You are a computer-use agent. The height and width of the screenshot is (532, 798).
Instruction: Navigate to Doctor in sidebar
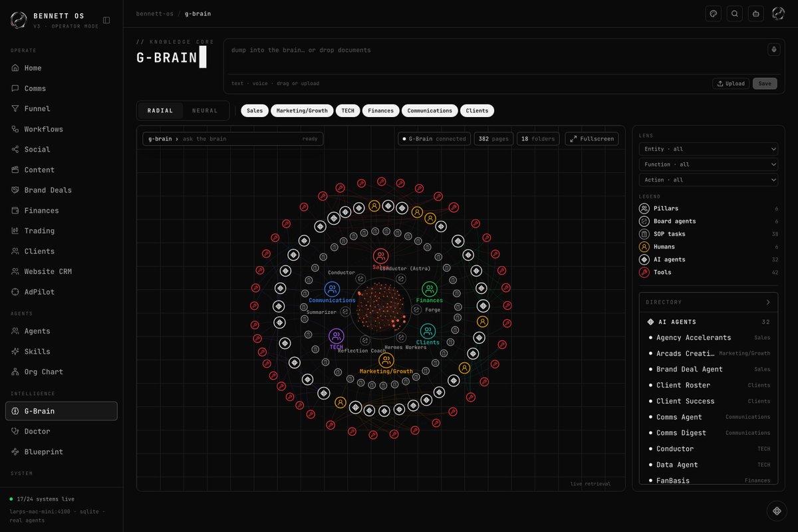(x=61, y=432)
